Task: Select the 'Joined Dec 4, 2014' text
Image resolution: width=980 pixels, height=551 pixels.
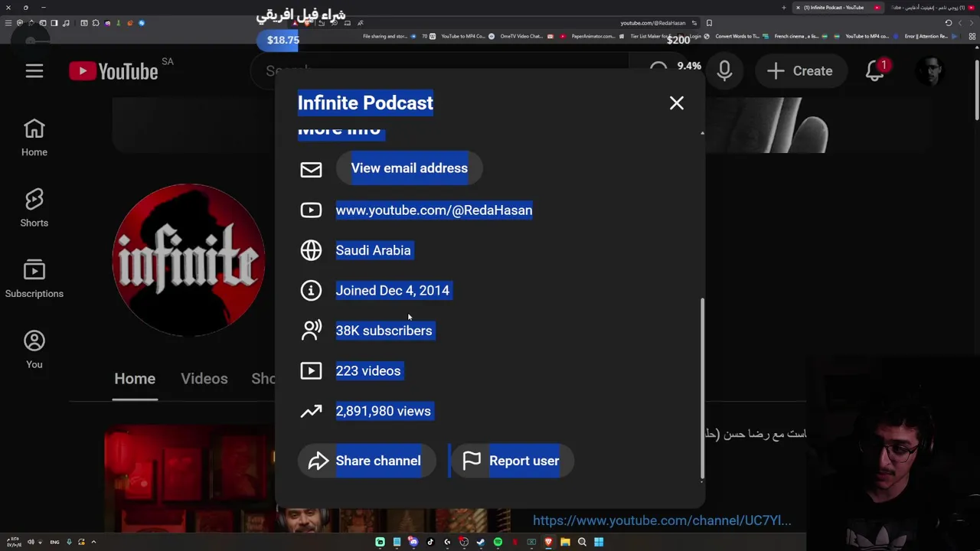Action: point(393,290)
